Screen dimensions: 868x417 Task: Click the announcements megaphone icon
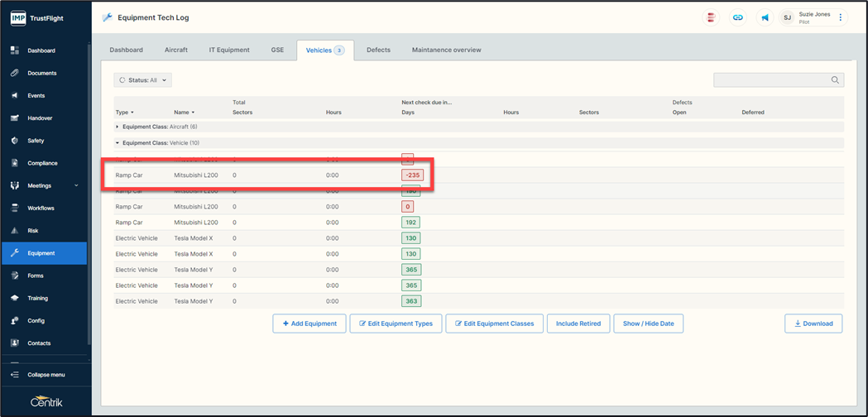pos(765,17)
